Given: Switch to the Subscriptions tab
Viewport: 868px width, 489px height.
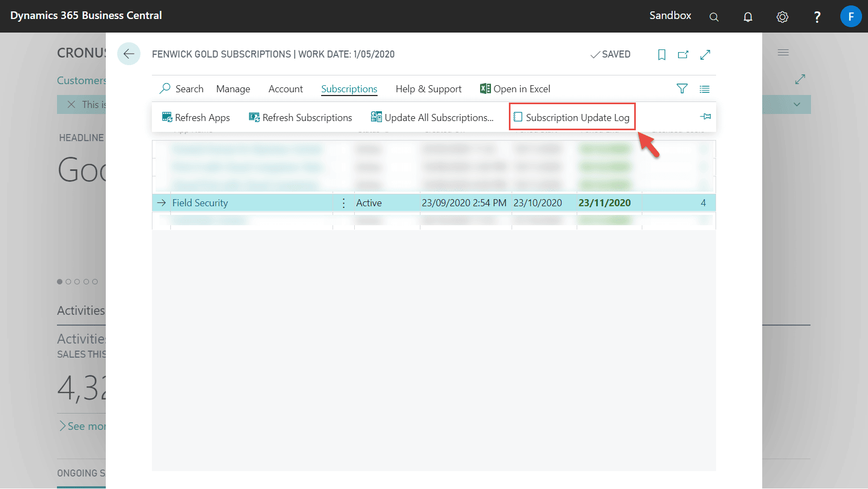Looking at the screenshot, I should (x=349, y=89).
